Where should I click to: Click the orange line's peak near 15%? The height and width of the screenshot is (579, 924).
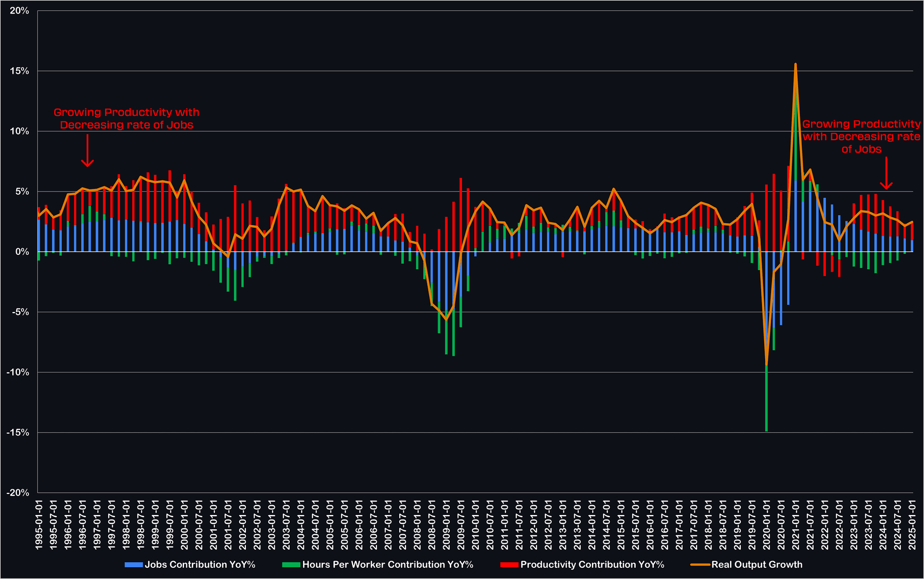(795, 64)
